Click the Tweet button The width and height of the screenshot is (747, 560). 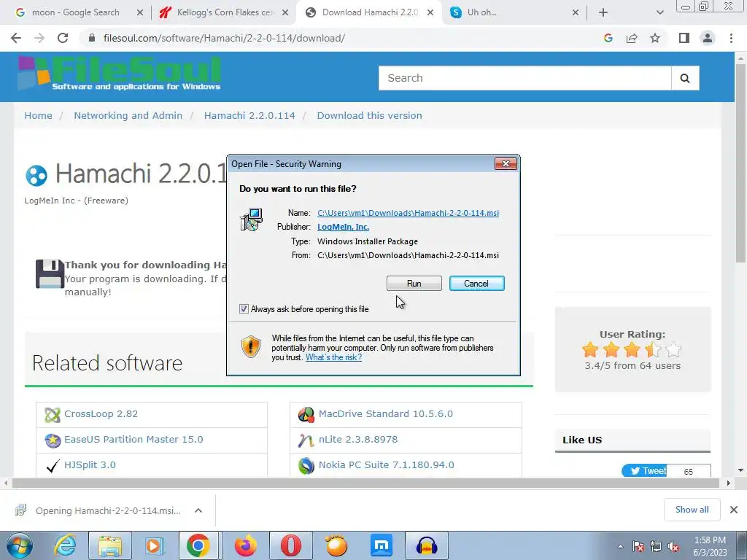point(644,471)
